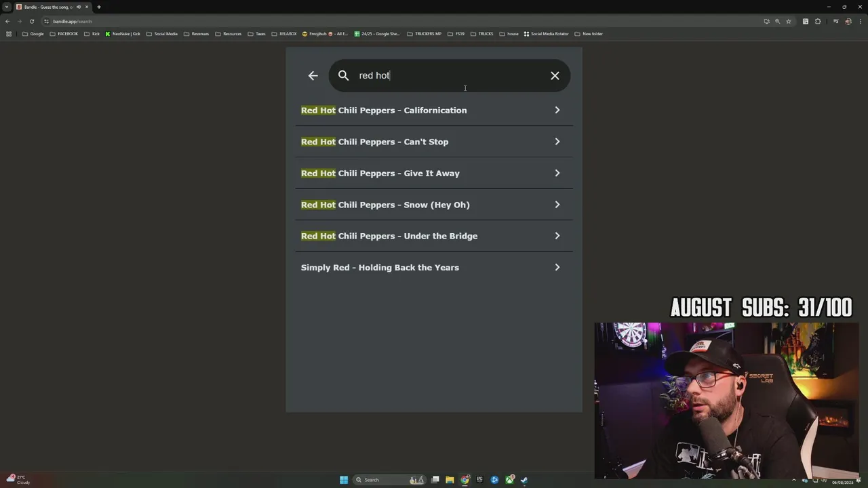Open the New folder bookmark folder
868x488 pixels.
tap(589, 34)
